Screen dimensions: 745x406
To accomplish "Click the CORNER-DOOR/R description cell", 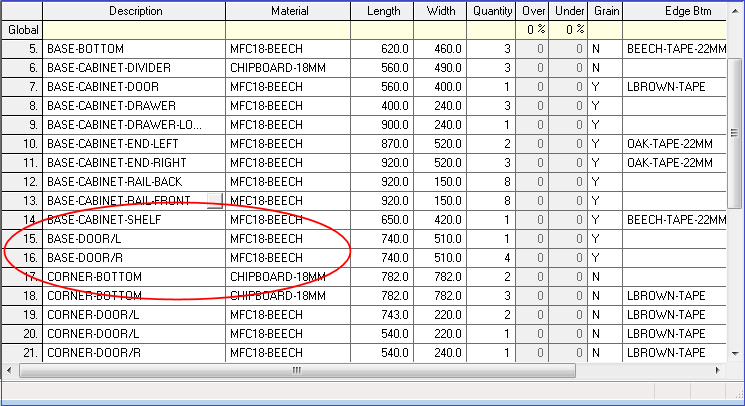I will (x=134, y=353).
